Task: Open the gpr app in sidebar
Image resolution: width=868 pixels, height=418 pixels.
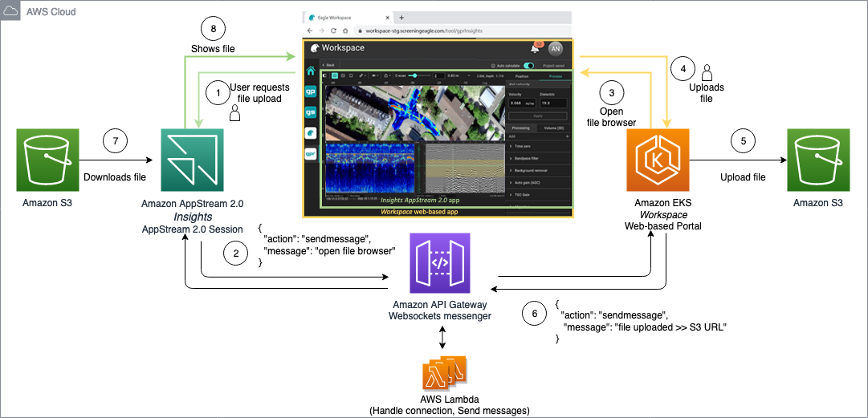Action: pyautogui.click(x=311, y=154)
